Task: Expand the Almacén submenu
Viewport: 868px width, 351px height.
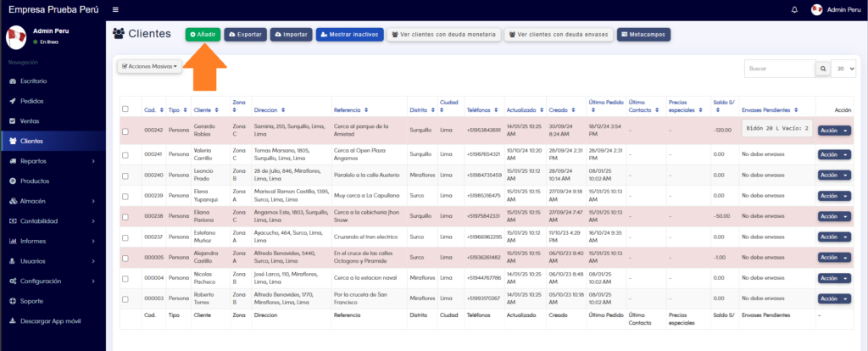Action: coord(53,201)
